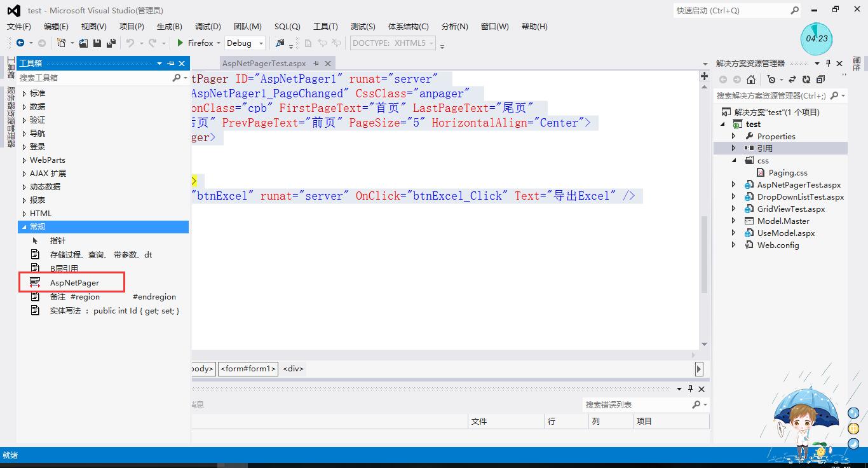Click the Open File toolbar icon
Viewport: 868px width, 468px height.
84,43
